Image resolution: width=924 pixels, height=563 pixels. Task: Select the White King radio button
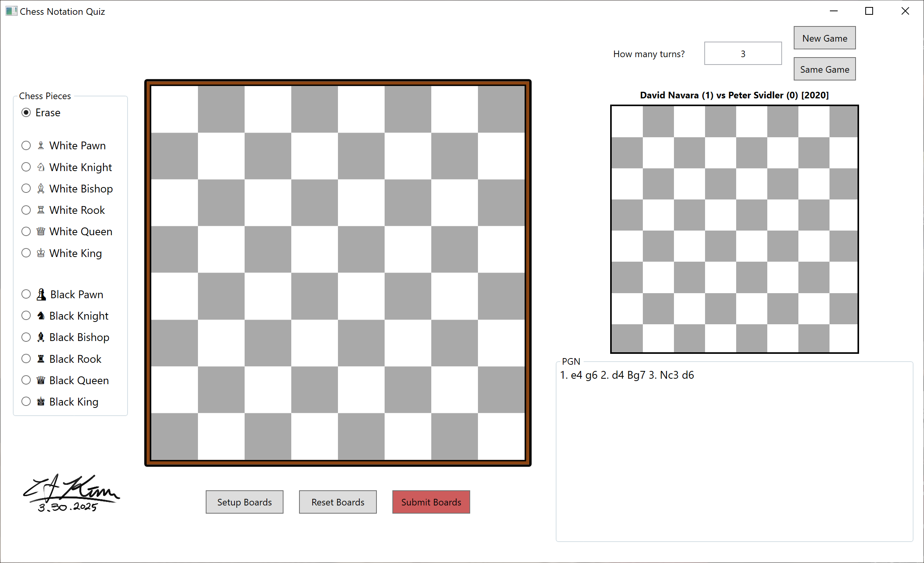click(26, 253)
